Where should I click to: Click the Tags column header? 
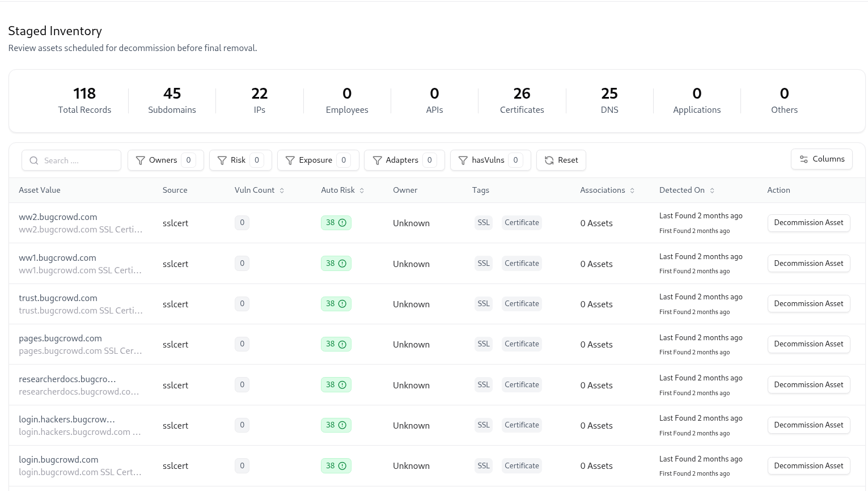coord(481,191)
